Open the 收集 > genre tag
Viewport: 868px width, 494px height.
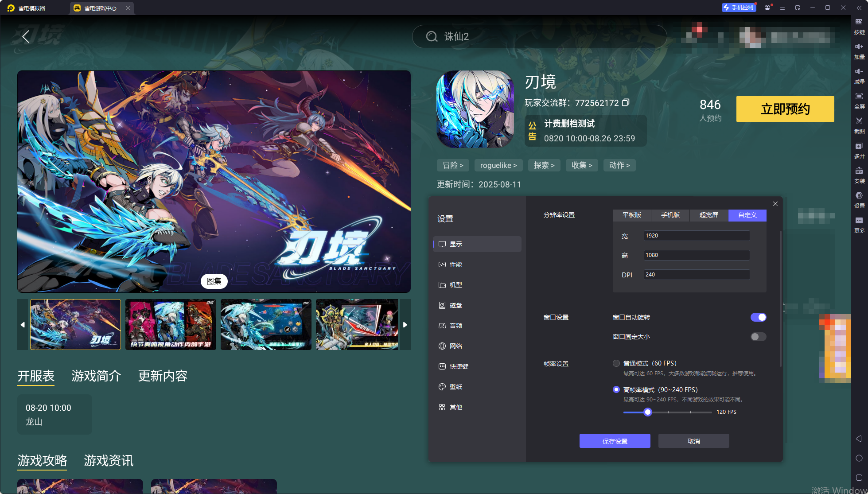point(582,165)
